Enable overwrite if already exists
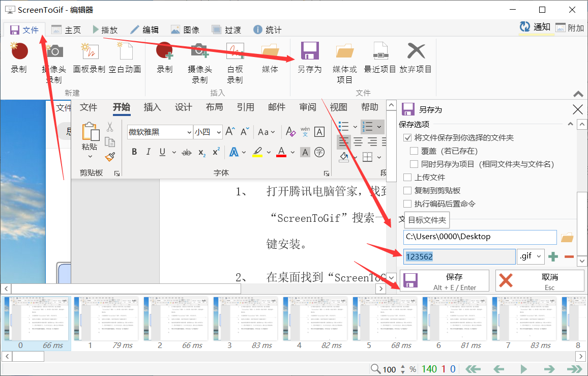588x376 pixels. point(414,151)
